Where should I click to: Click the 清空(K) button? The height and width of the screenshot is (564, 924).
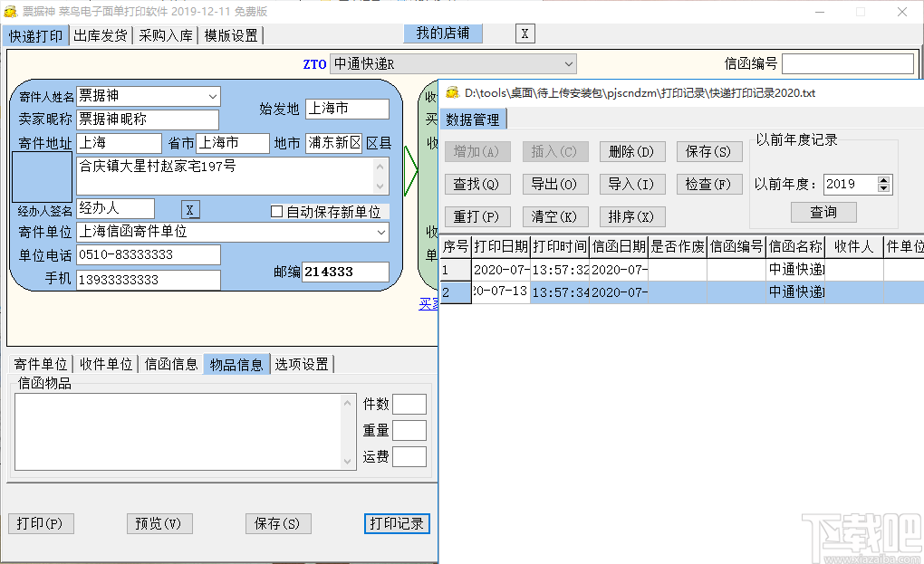tap(555, 216)
